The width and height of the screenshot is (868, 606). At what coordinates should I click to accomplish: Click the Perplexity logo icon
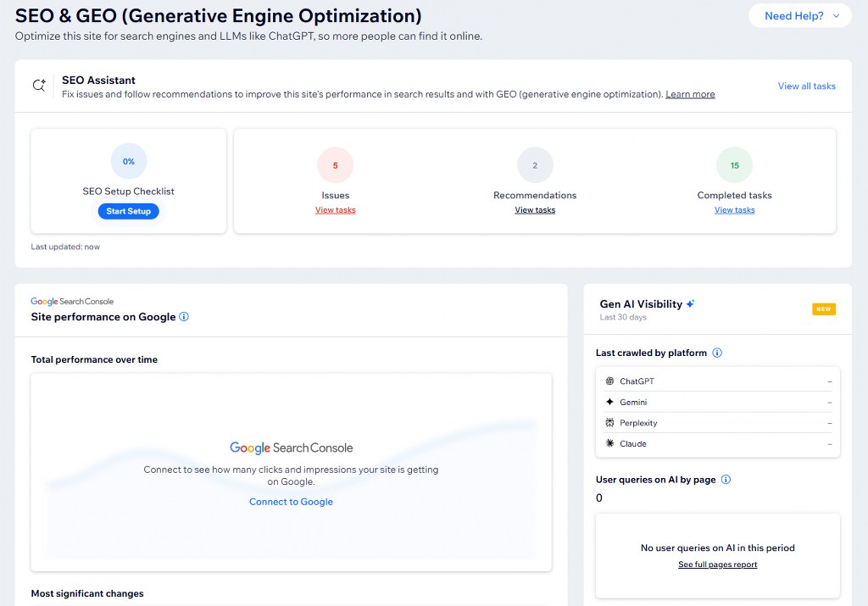point(609,423)
